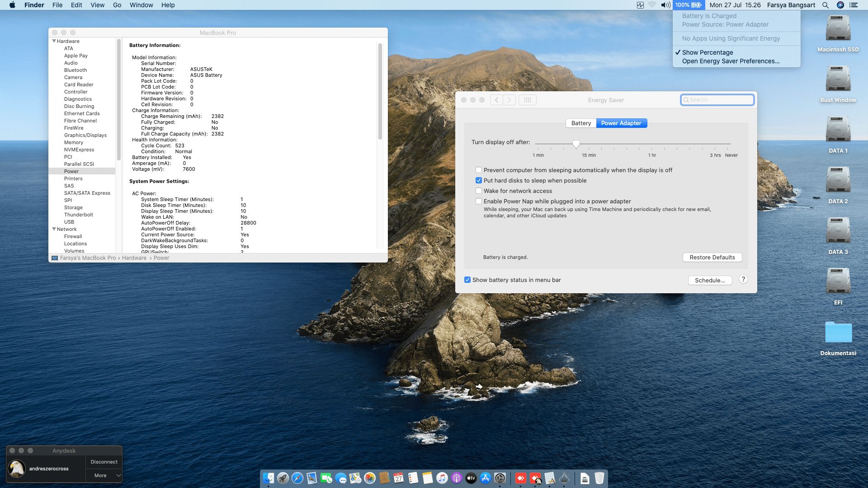Open the More dropdown in AnyDesk panel

click(104, 475)
